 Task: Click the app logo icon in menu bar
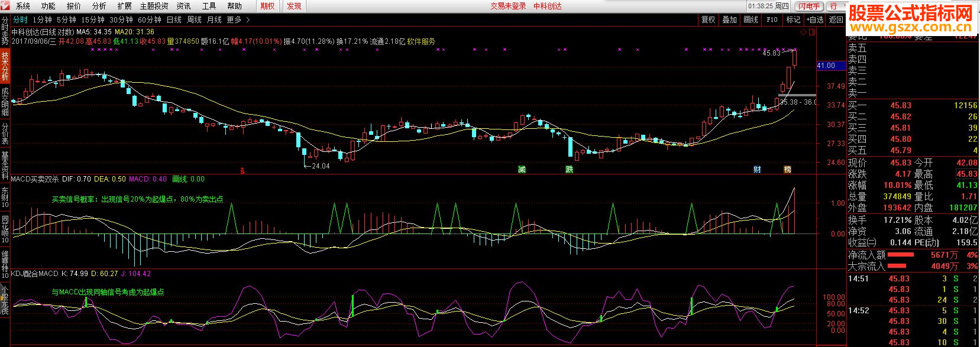pyautogui.click(x=5, y=6)
